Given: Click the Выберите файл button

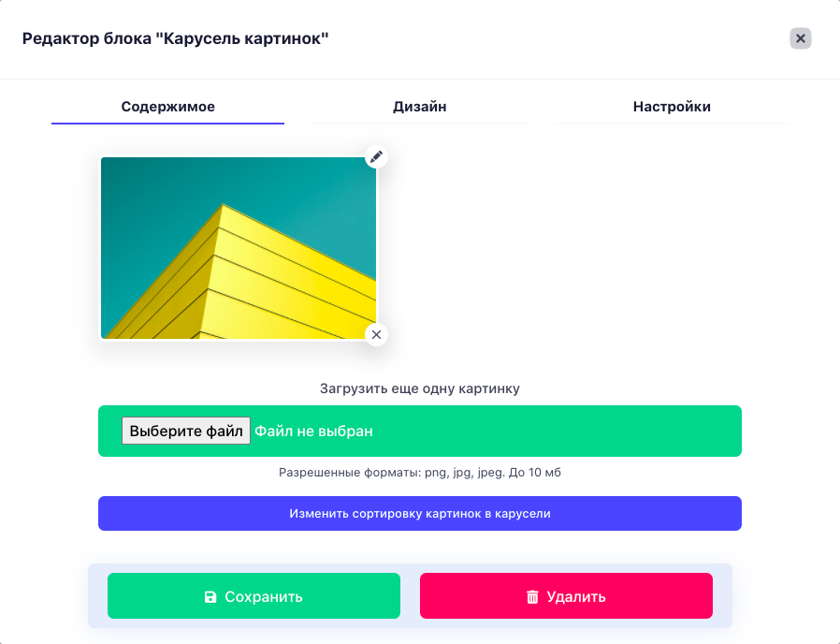Looking at the screenshot, I should [186, 432].
